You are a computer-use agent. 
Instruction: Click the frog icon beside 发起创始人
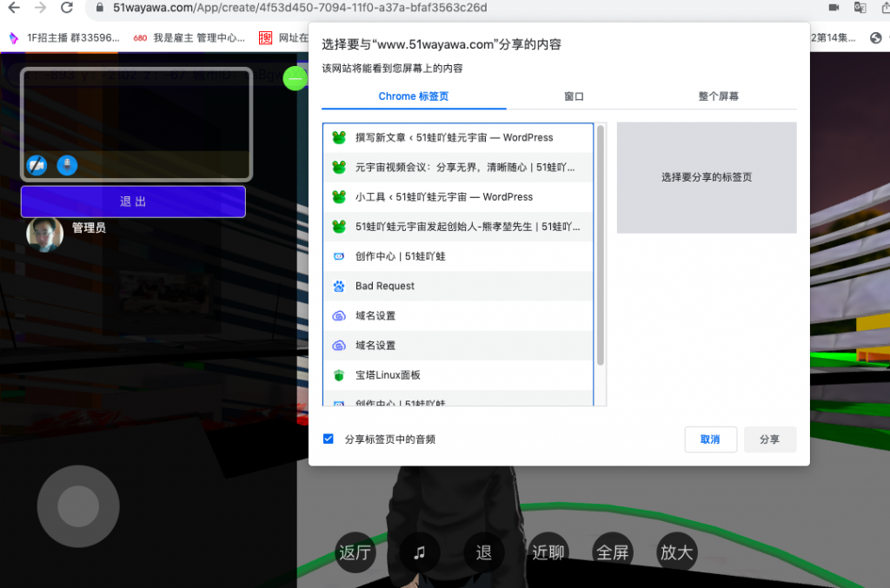[x=339, y=227]
